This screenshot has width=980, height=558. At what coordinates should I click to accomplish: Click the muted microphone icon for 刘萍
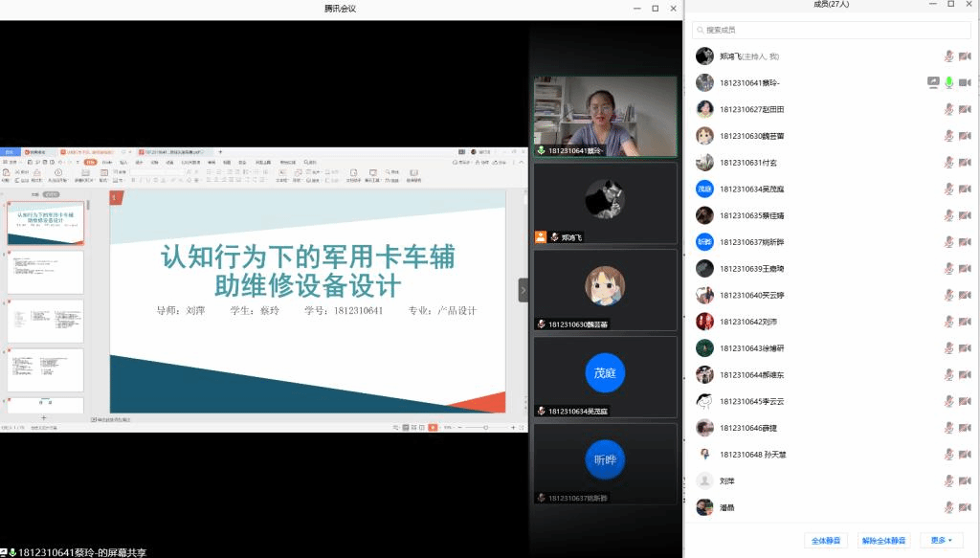(948, 480)
